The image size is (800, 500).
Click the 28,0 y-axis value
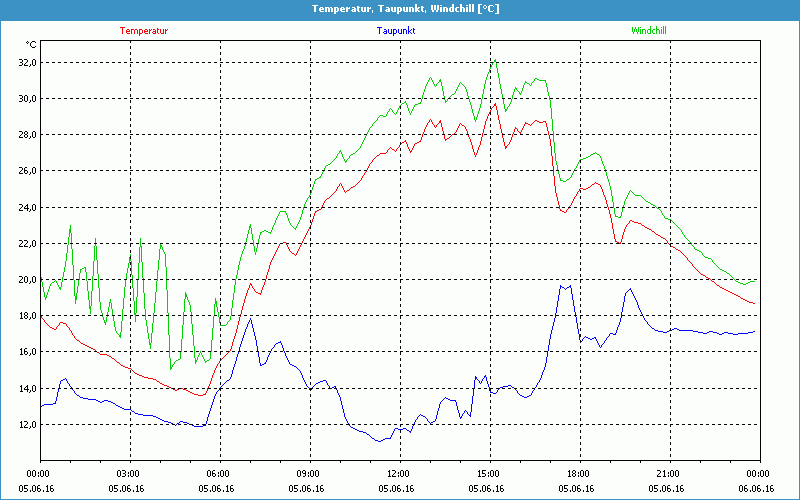click(28, 135)
